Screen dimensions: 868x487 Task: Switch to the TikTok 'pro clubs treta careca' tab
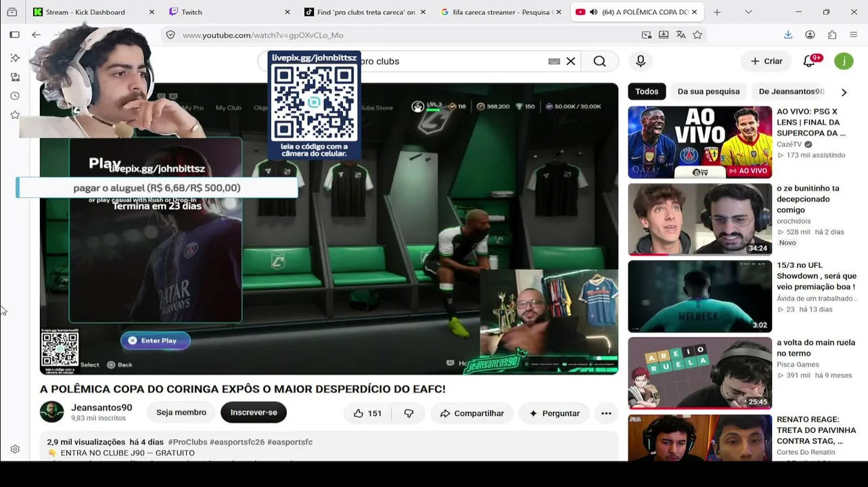point(366,12)
